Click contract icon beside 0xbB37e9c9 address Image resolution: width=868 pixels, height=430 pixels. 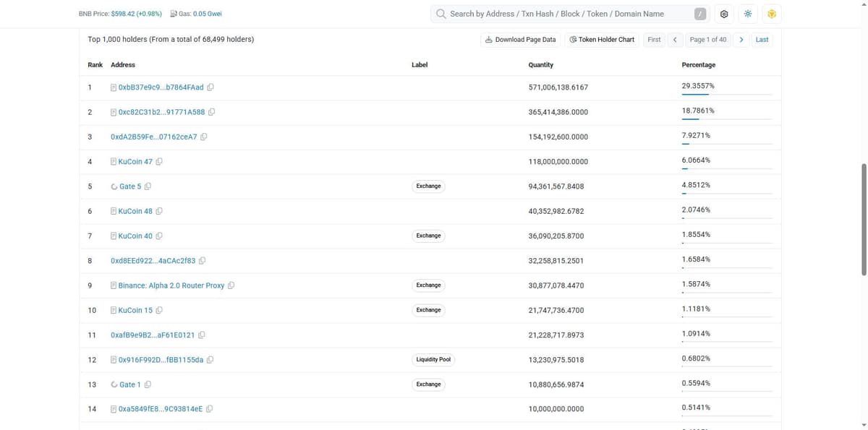click(114, 87)
